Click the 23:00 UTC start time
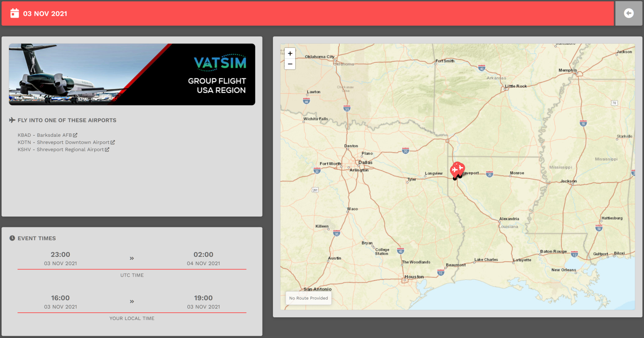644x338 pixels. click(61, 254)
